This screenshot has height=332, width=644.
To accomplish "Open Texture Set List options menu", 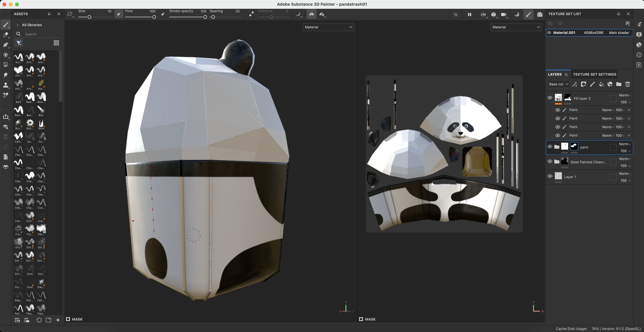I will (627, 23).
